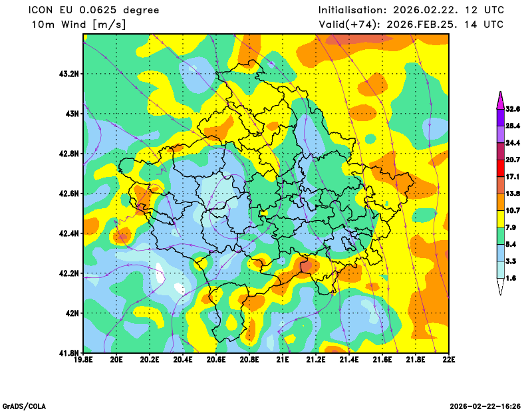This screenshot has width=532, height=411.
Task: Click the 43.2N latitude axis label
Action: pos(69,74)
